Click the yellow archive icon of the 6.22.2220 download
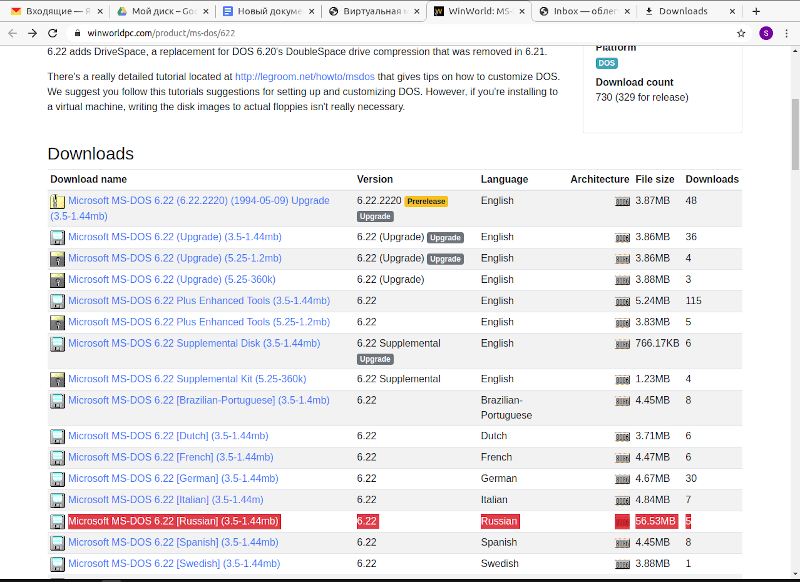Screen dimensions: 800x582 (58, 201)
